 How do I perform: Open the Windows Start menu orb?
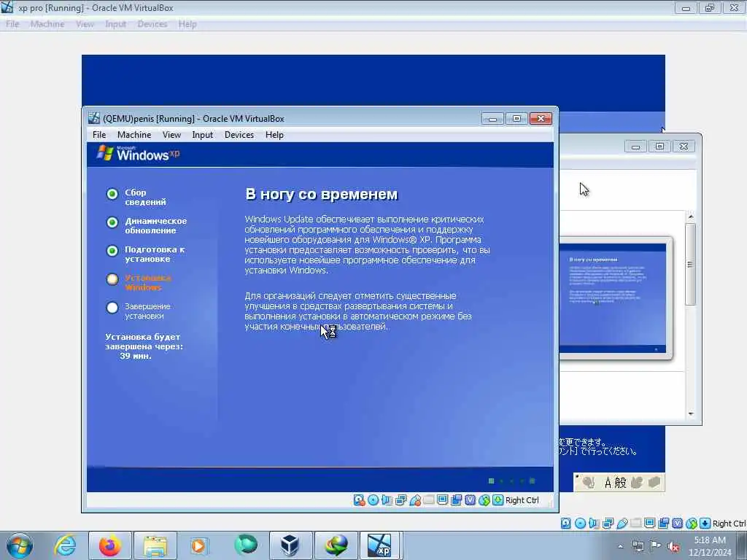[20, 545]
